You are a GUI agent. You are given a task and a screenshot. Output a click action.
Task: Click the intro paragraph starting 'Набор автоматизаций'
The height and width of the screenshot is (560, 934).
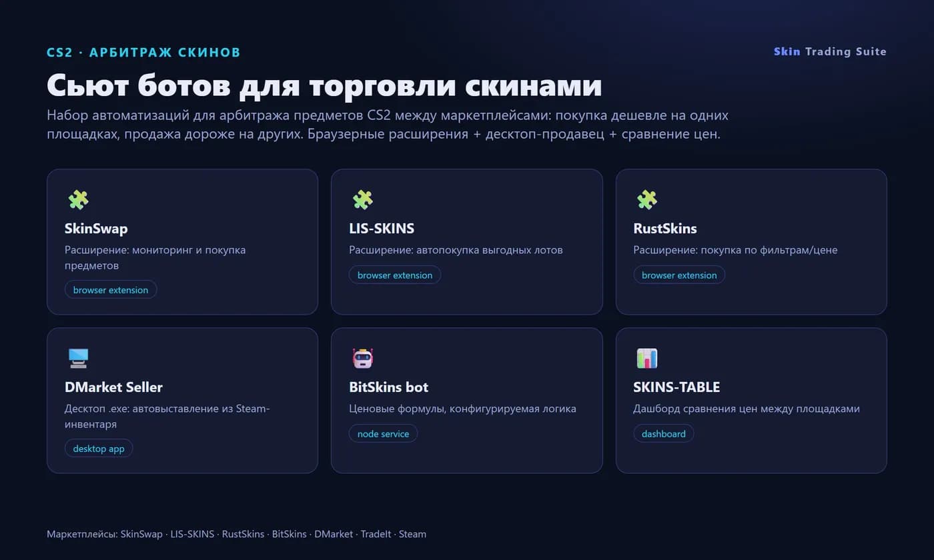click(388, 125)
